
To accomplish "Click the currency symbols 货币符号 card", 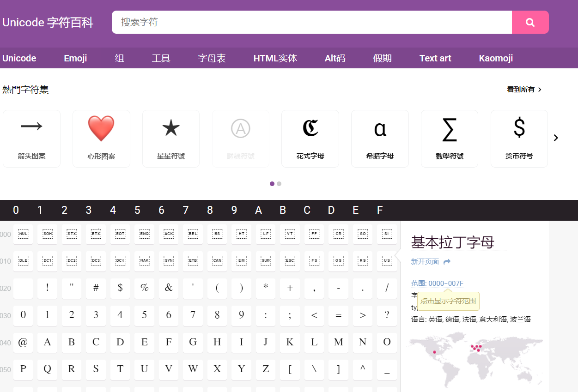I will tap(519, 139).
